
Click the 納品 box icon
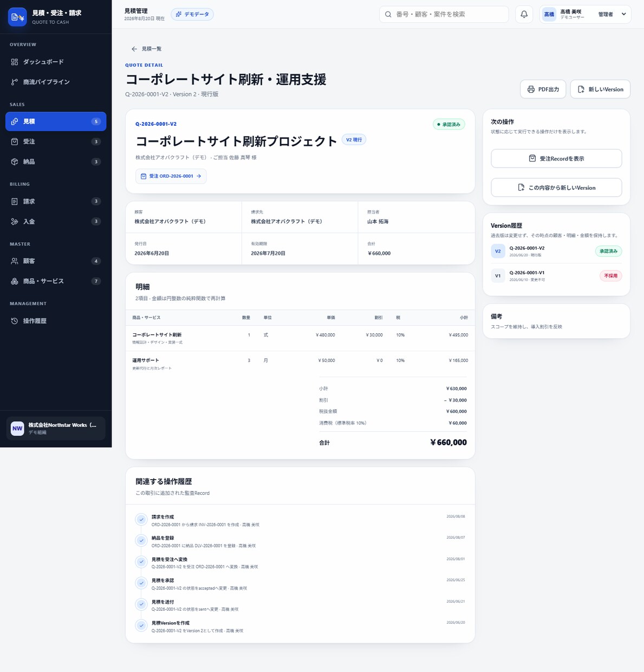tap(15, 161)
